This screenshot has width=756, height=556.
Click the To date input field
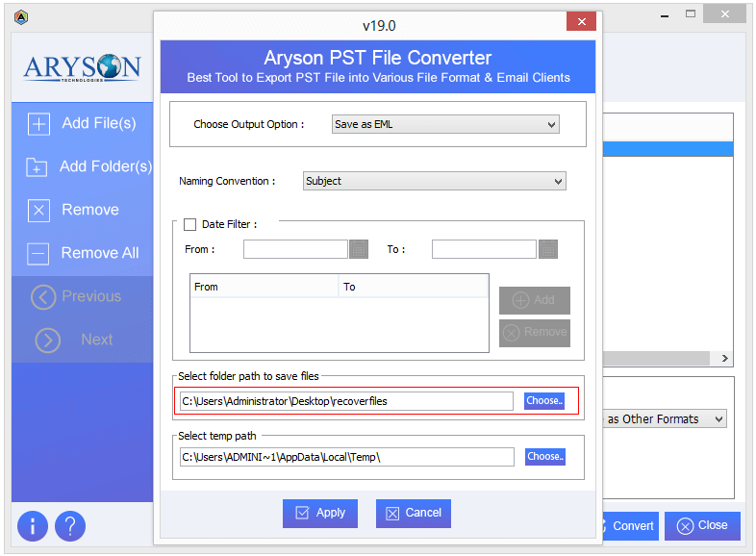tap(484, 249)
